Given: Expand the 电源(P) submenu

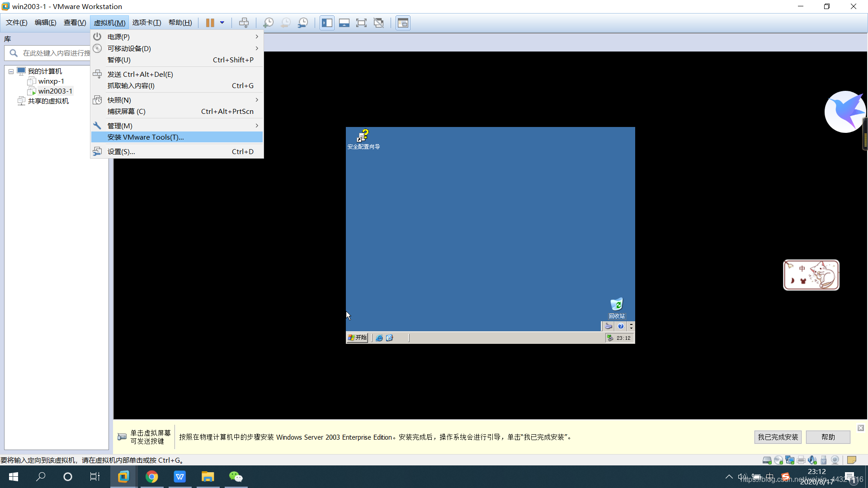Looking at the screenshot, I should point(177,37).
